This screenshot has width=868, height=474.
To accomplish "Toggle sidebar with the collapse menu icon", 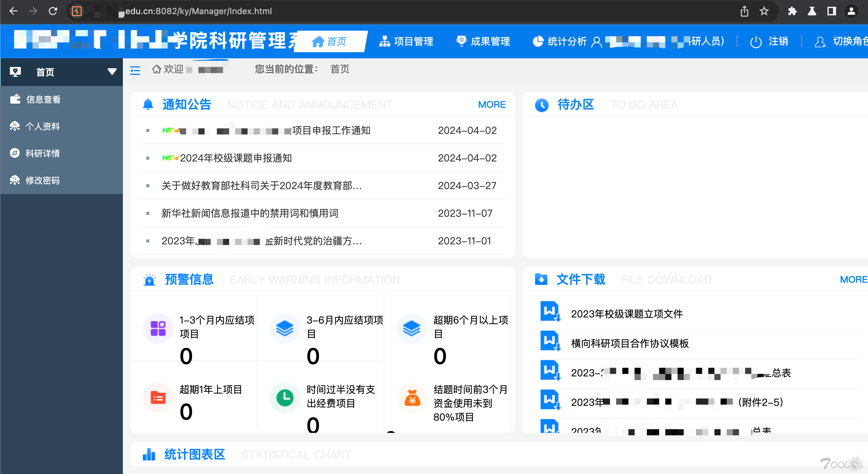I will tap(135, 70).
